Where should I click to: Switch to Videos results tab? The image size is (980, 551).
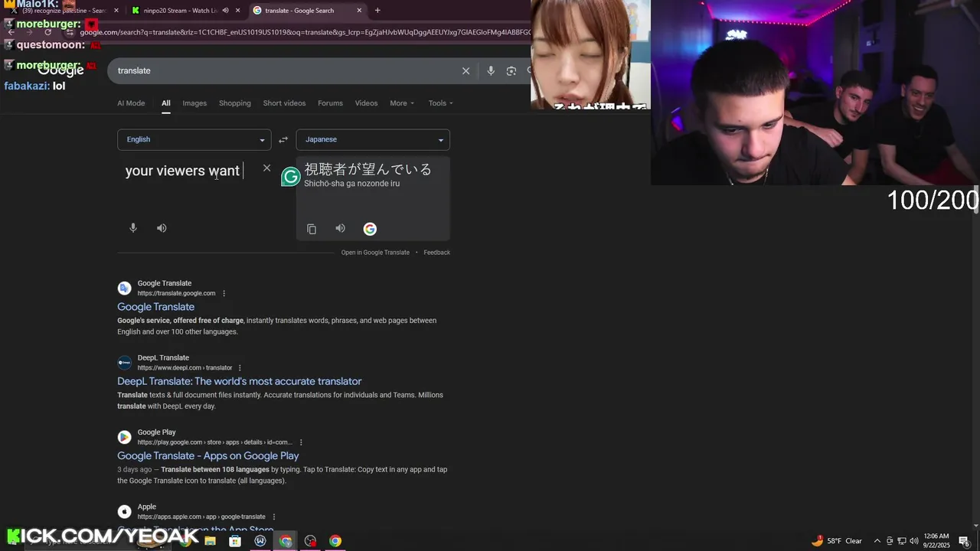click(x=366, y=103)
